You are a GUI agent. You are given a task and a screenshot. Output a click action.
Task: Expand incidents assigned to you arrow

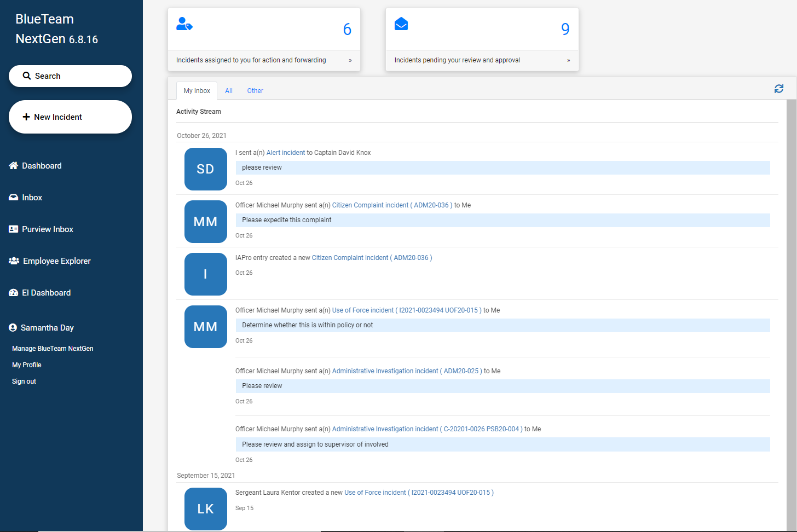pos(350,60)
